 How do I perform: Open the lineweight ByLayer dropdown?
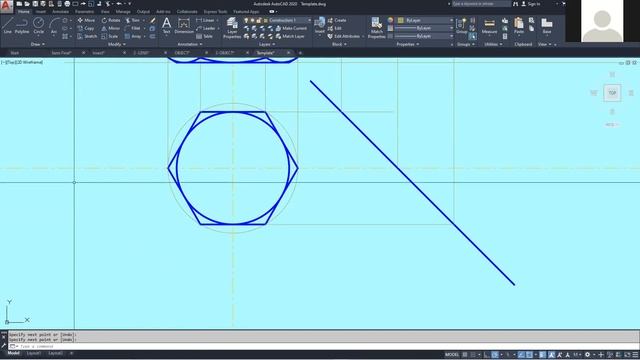425,28
